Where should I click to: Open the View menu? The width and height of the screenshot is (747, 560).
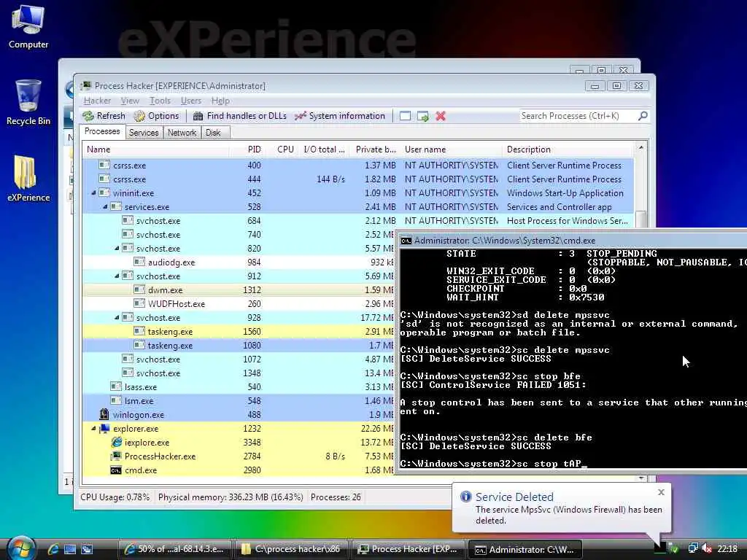pyautogui.click(x=130, y=101)
